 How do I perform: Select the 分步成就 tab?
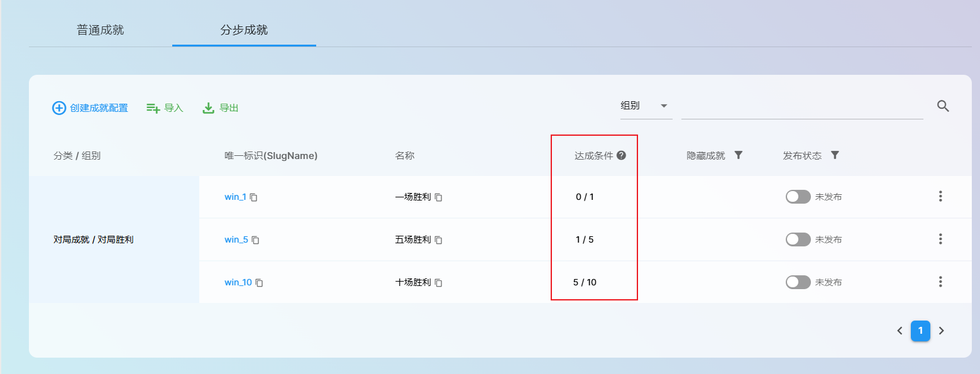click(244, 30)
